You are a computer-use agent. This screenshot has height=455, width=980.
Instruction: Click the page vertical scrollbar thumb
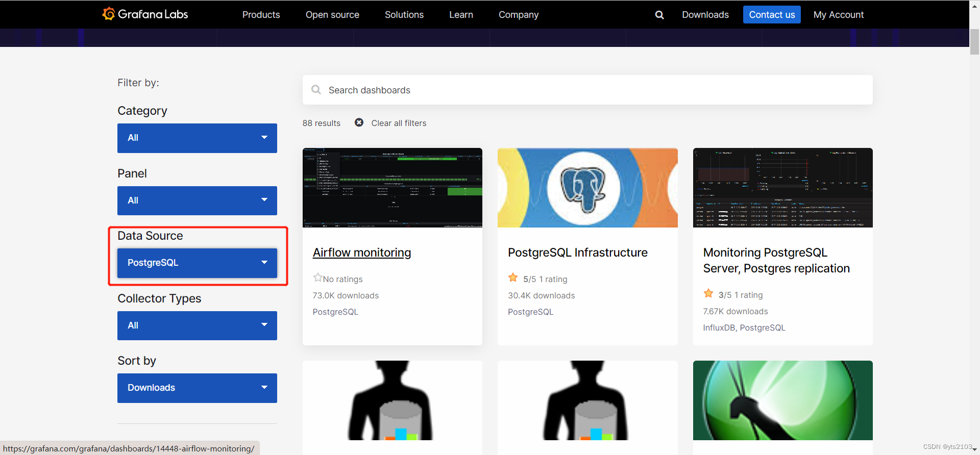click(x=974, y=42)
